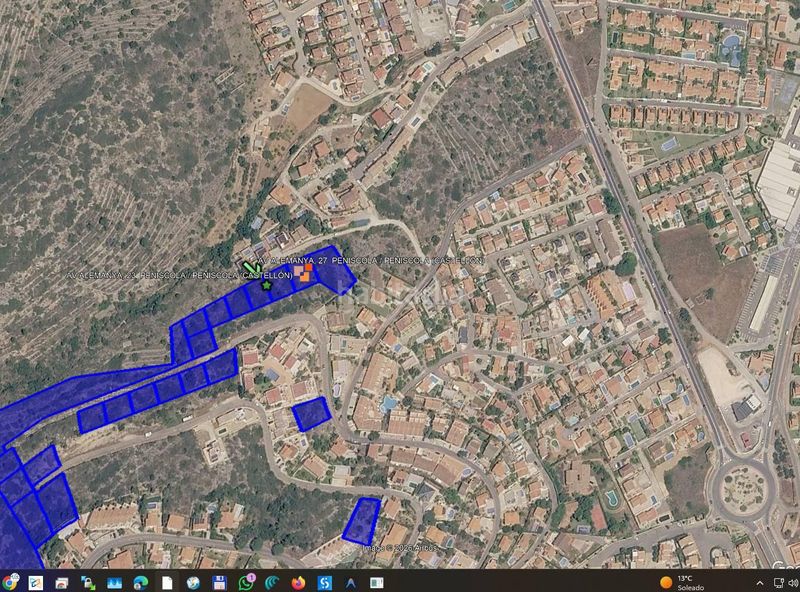
Task: Open the blue letter A app icon
Action: click(351, 582)
